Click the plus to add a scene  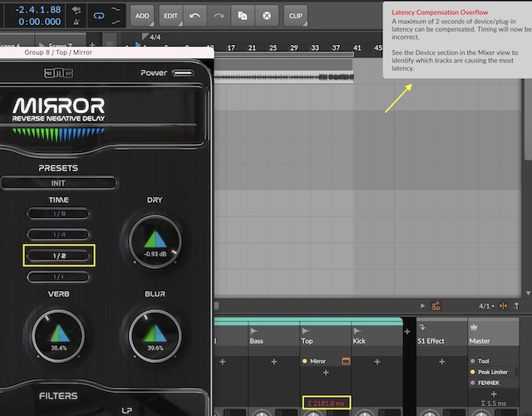[x=91, y=44]
